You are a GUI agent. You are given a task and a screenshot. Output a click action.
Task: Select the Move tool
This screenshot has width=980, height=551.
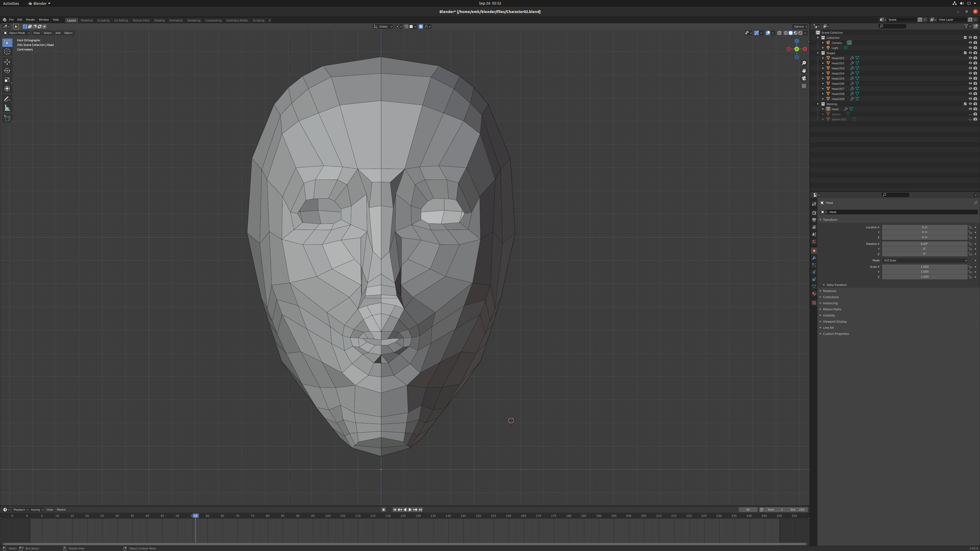tap(7, 62)
